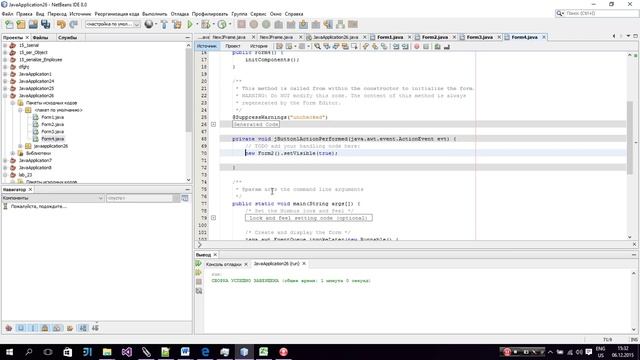Click the Build Project hammer icon
The width and height of the screenshot is (640, 360).
[x=164, y=24]
